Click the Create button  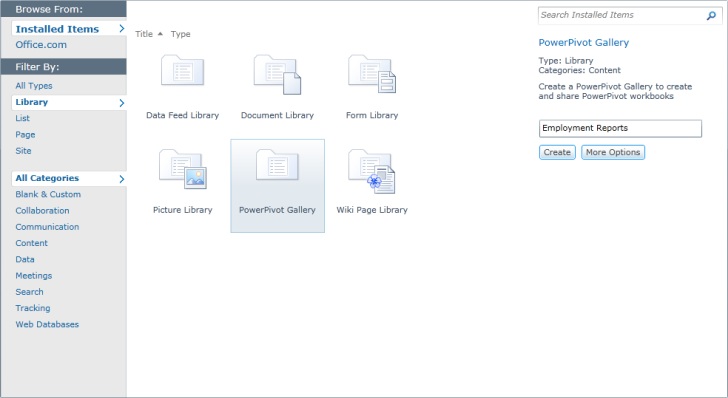point(557,152)
